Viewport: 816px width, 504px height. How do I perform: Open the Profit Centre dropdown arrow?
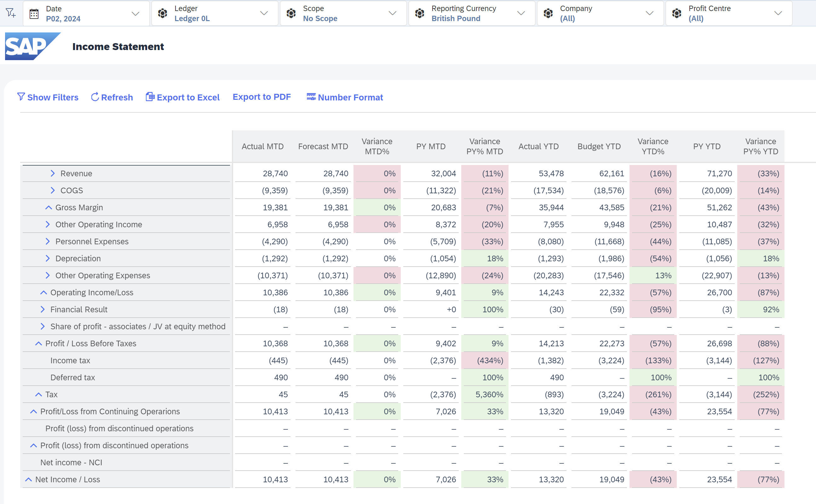(x=778, y=13)
